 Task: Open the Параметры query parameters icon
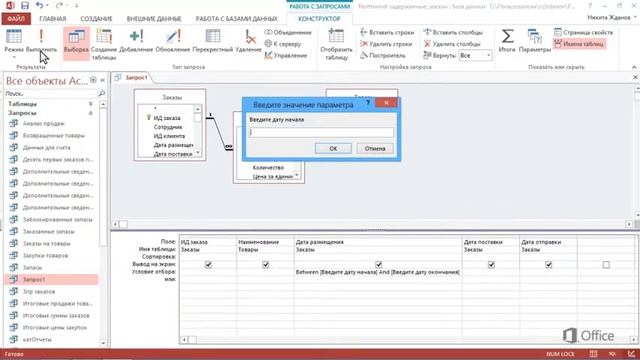coord(535,41)
